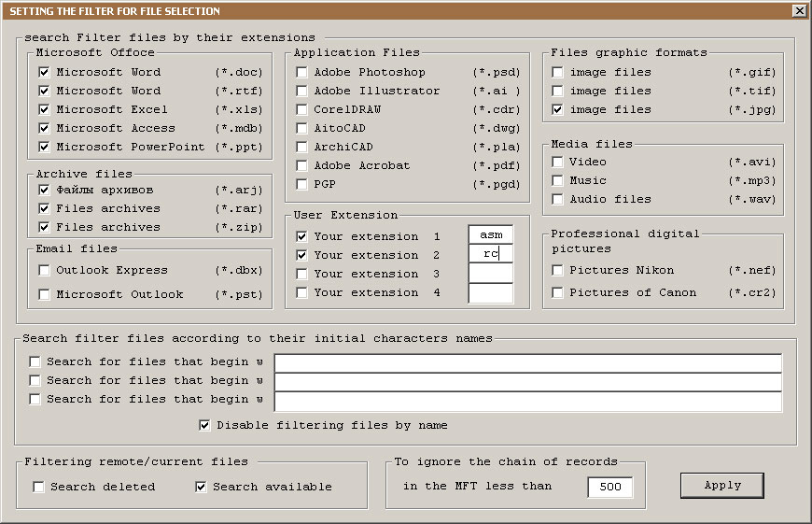Uncheck the *.jpg image files checkbox
The height and width of the screenshot is (524, 812).
557,109
